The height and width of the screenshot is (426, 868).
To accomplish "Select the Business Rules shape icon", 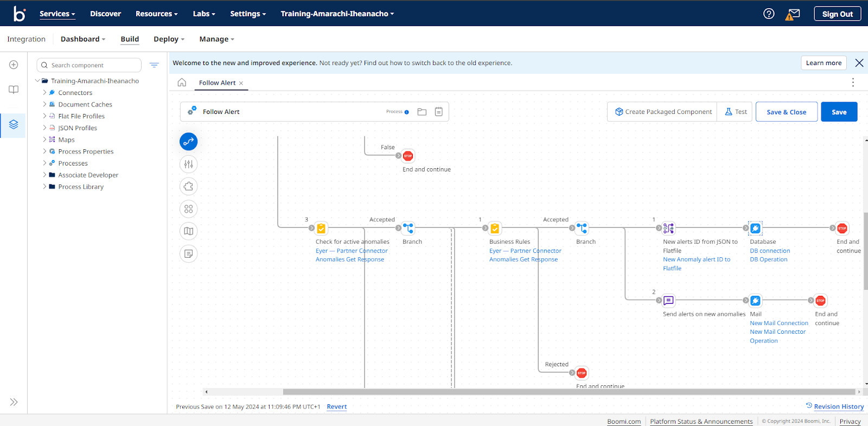I will (495, 228).
